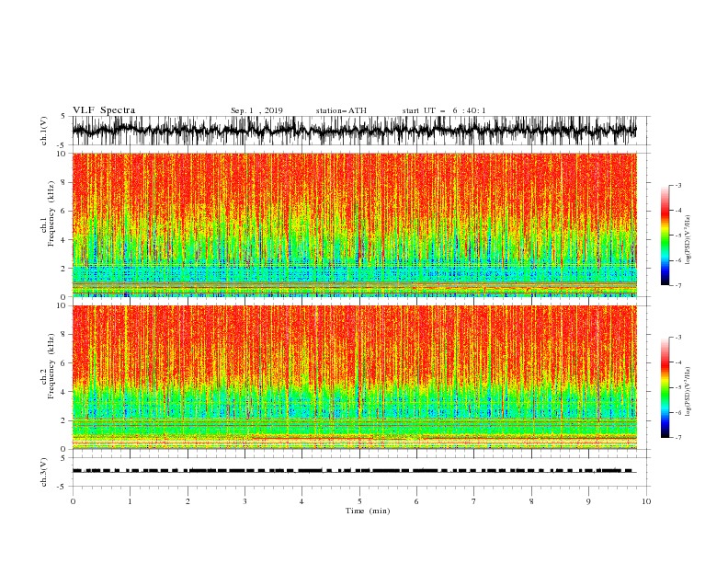This screenshot has height=563, width=728.
Task: Click the "start UT = 6 :40: 1" text
Action: pyautogui.click(x=444, y=110)
